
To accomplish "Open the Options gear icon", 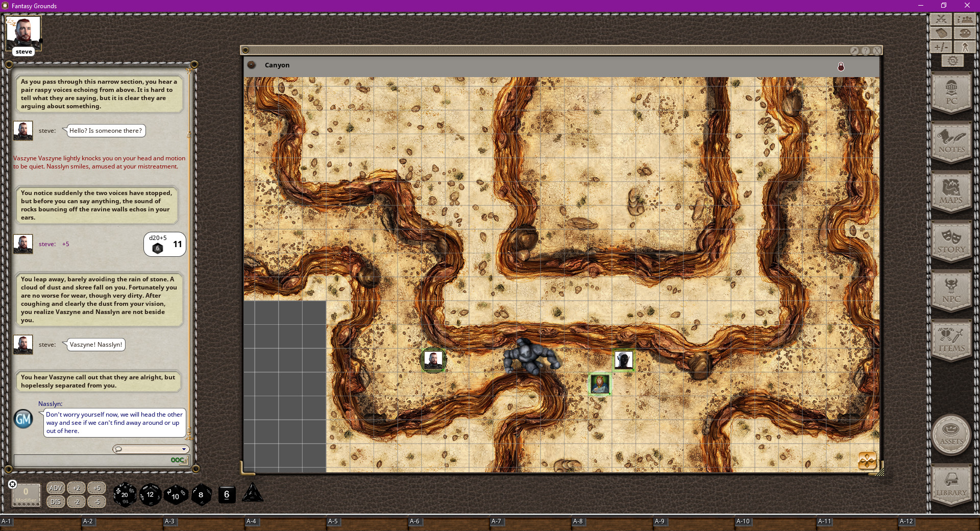I will tap(952, 60).
